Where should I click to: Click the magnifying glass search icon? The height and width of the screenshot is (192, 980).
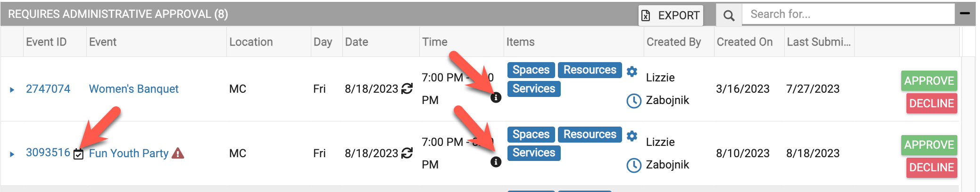pyautogui.click(x=729, y=16)
